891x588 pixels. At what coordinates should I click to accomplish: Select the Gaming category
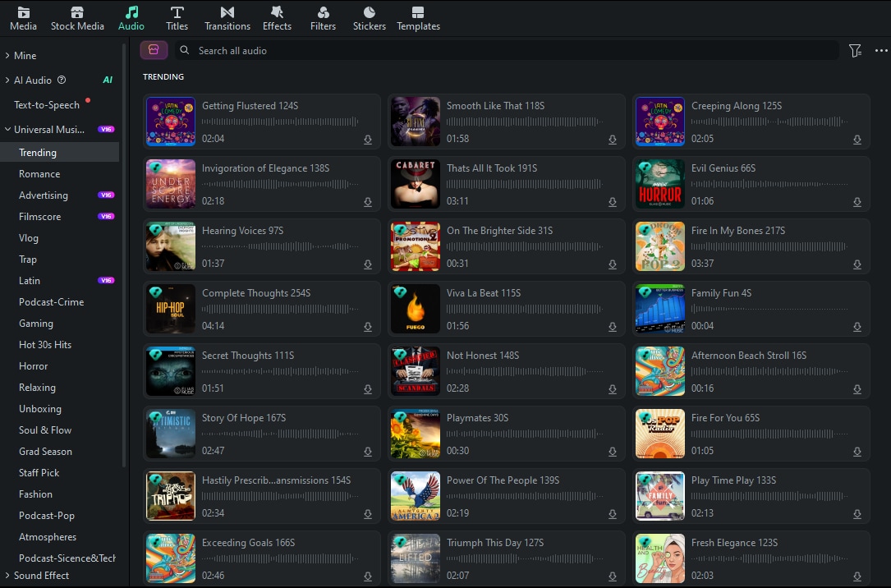tap(36, 324)
